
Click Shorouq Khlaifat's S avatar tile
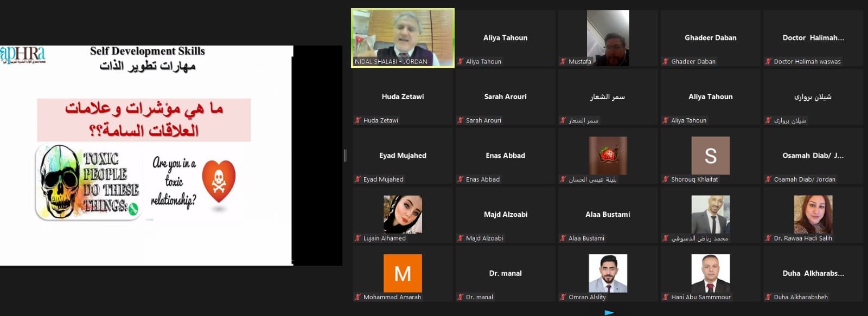click(x=710, y=156)
